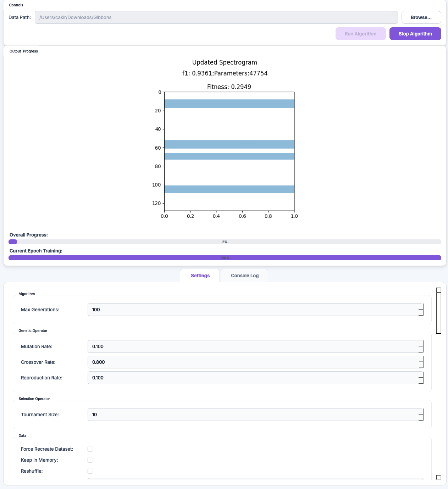Image resolution: width=448 pixels, height=489 pixels.
Task: Click the settings panel scrollbar thumb
Action: tap(439, 313)
